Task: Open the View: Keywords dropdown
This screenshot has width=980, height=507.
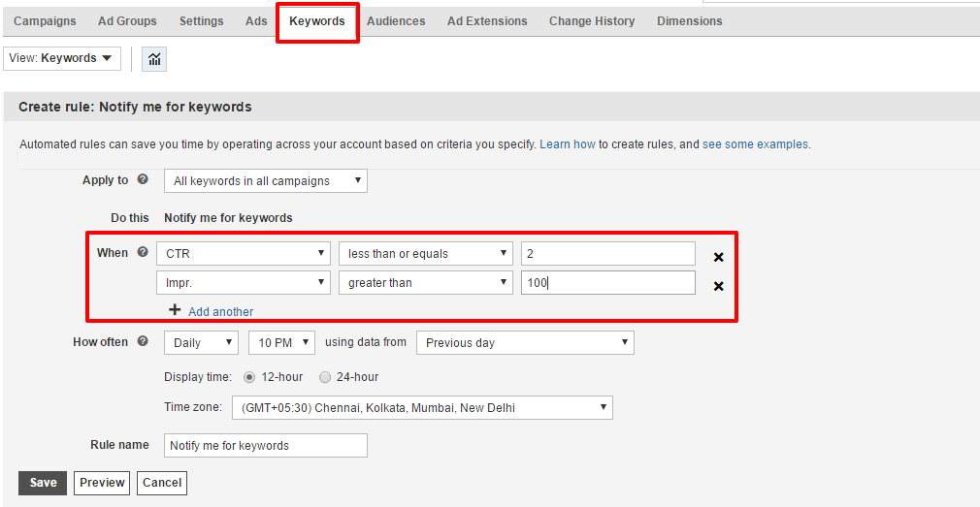Action: (62, 58)
